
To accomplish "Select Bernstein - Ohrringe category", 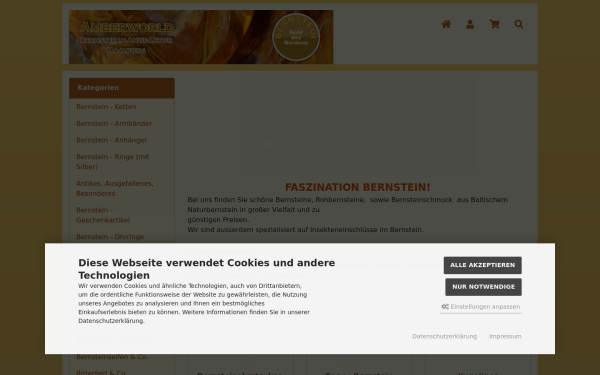I will point(110,237).
